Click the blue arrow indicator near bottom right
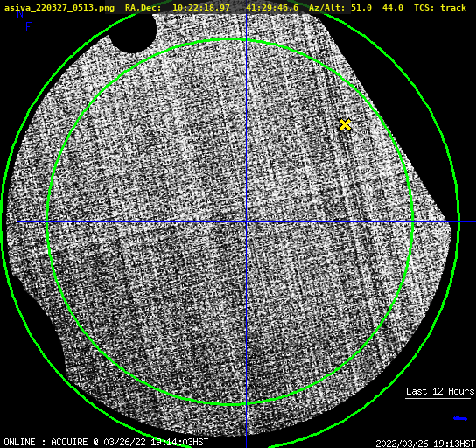 [x=460, y=419]
